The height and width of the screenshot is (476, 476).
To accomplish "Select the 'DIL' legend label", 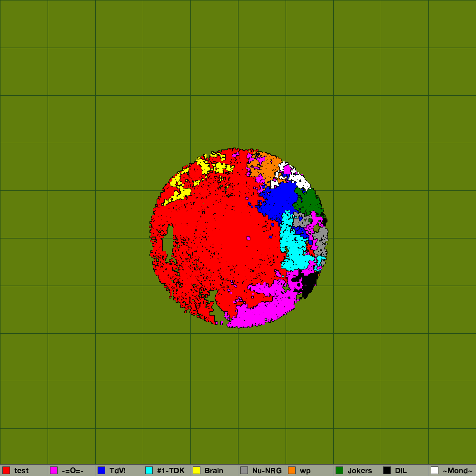I will coord(401,471).
